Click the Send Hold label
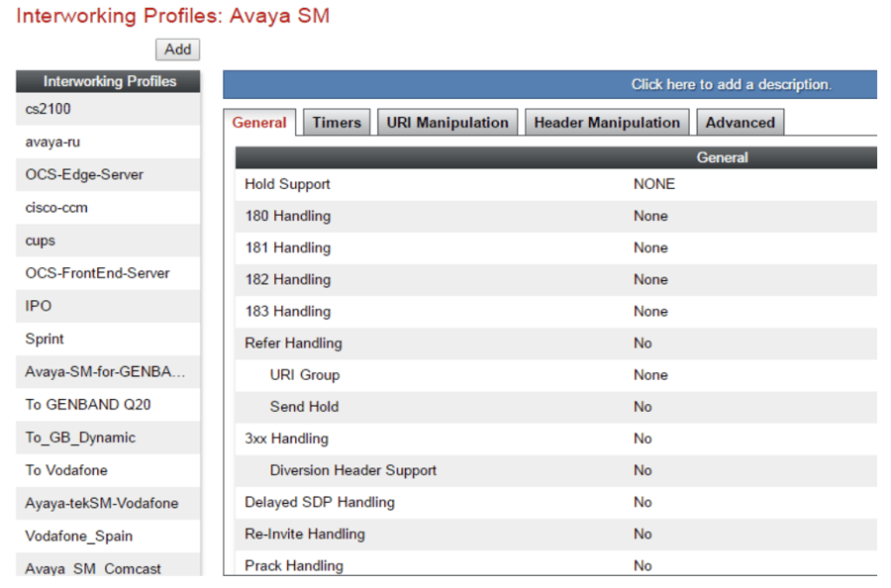 [x=304, y=407]
